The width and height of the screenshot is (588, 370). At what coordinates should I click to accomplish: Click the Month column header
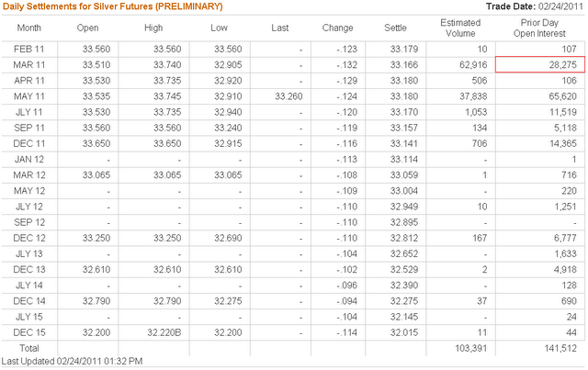tap(28, 28)
